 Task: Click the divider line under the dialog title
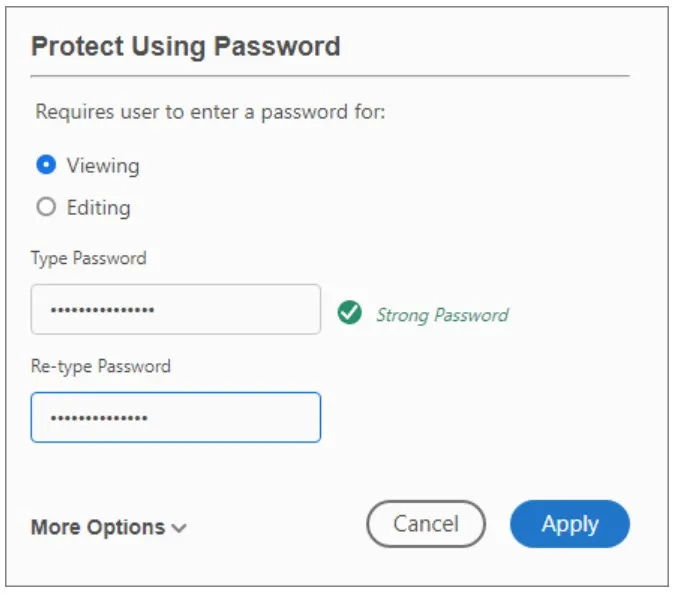(x=330, y=76)
